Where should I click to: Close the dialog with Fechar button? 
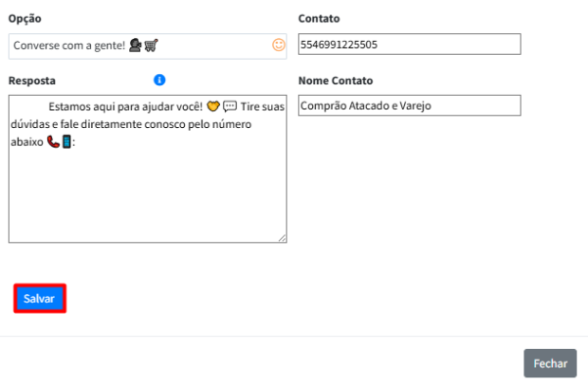pos(550,363)
